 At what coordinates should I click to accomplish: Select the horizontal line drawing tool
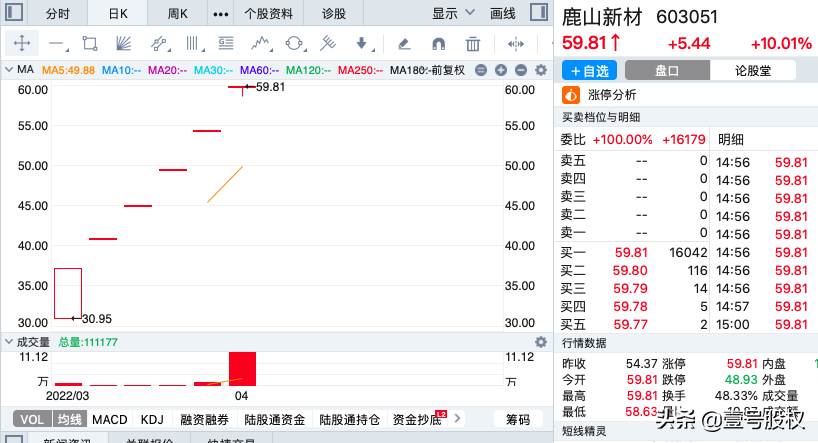tap(58, 44)
